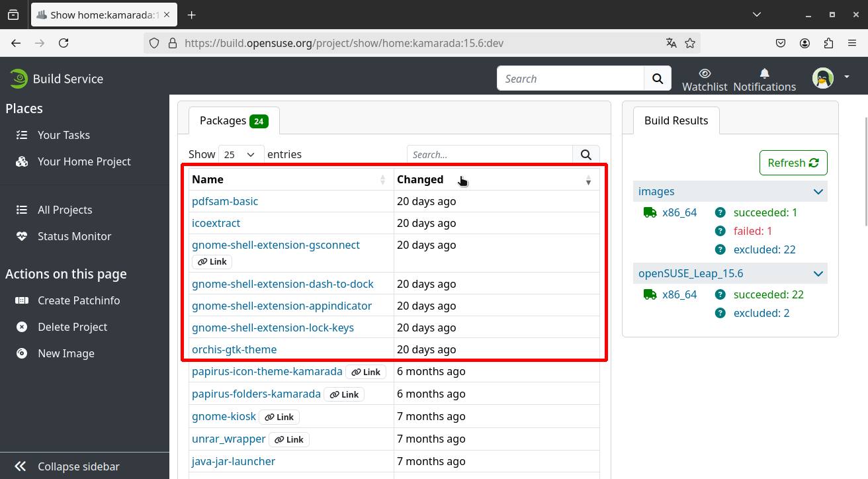
Task: Click the truck icon beside images x86_64
Action: click(x=650, y=212)
